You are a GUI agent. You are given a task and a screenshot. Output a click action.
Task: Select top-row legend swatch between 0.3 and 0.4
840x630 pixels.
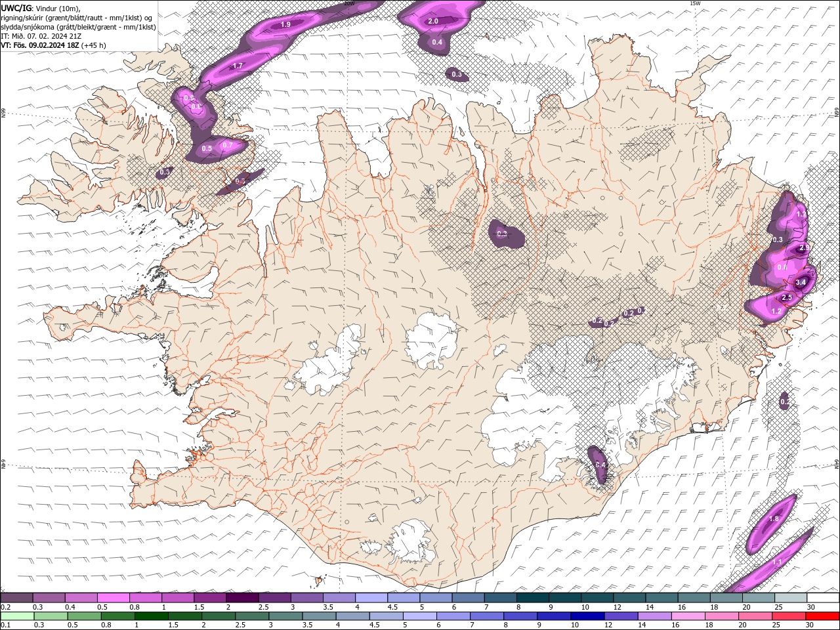coord(49,598)
